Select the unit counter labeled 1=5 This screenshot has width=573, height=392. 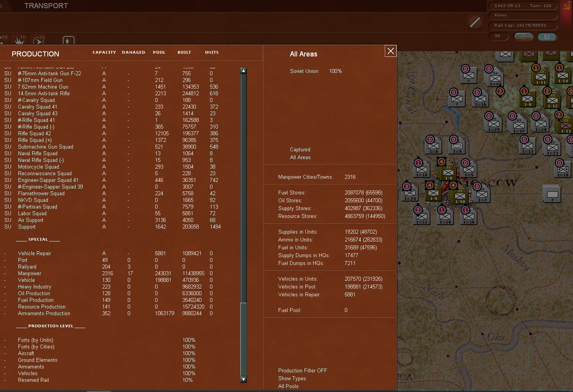pos(469,169)
